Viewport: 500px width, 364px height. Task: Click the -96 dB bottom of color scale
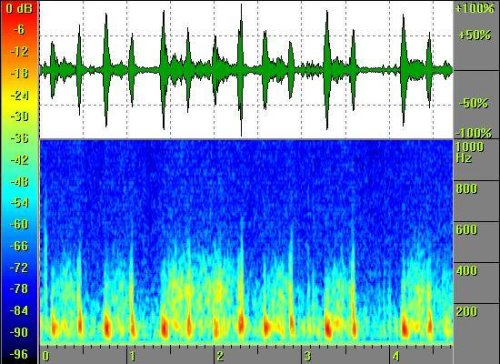19,354
